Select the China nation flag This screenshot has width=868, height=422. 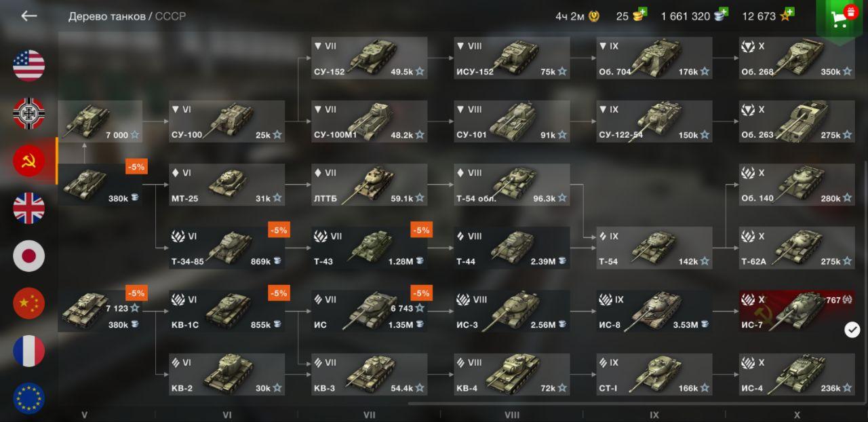[x=29, y=303]
